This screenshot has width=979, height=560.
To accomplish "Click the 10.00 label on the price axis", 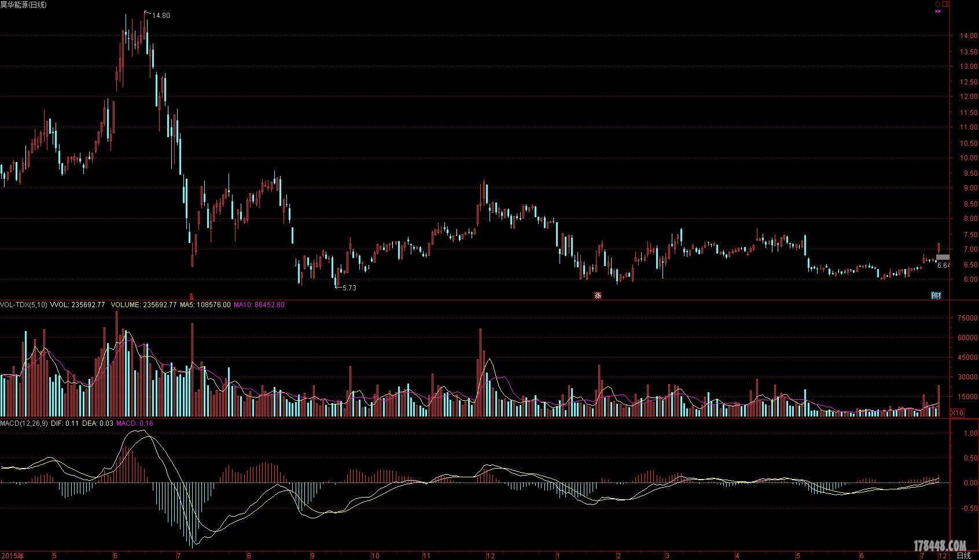I will point(969,158).
